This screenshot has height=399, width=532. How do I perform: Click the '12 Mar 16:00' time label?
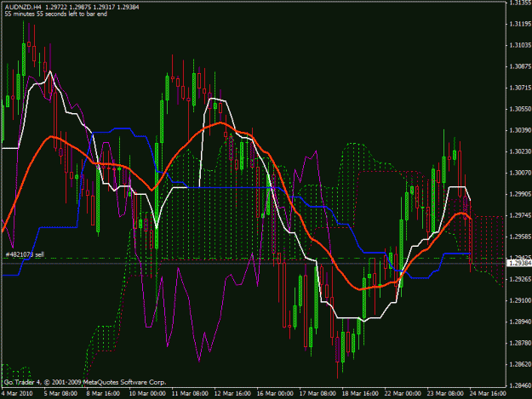(x=232, y=393)
